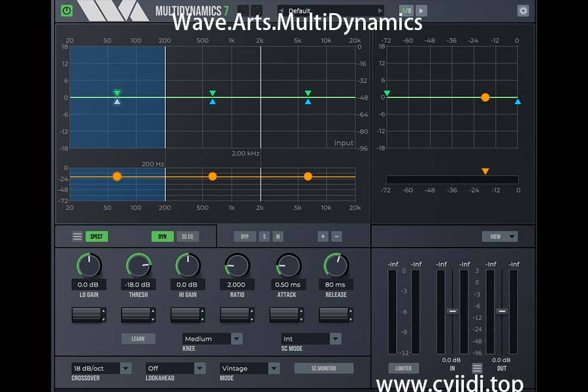Solo the band with S button
The width and height of the screenshot is (588, 392).
click(265, 237)
